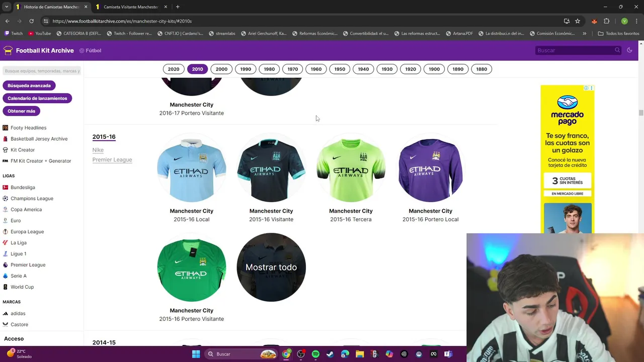Jump to the 1980 decade
Viewport: 644px width, 362px height.
269,69
